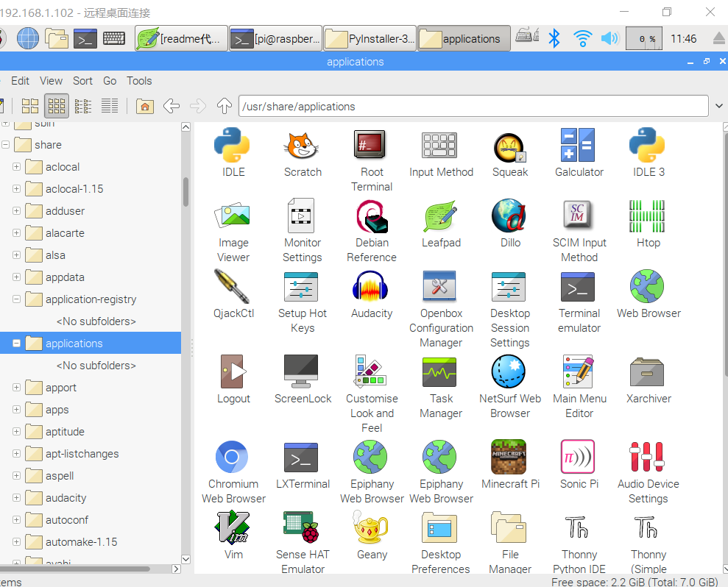The image size is (728, 587).
Task: Expand the aclocal folder in tree
Action: tap(17, 166)
